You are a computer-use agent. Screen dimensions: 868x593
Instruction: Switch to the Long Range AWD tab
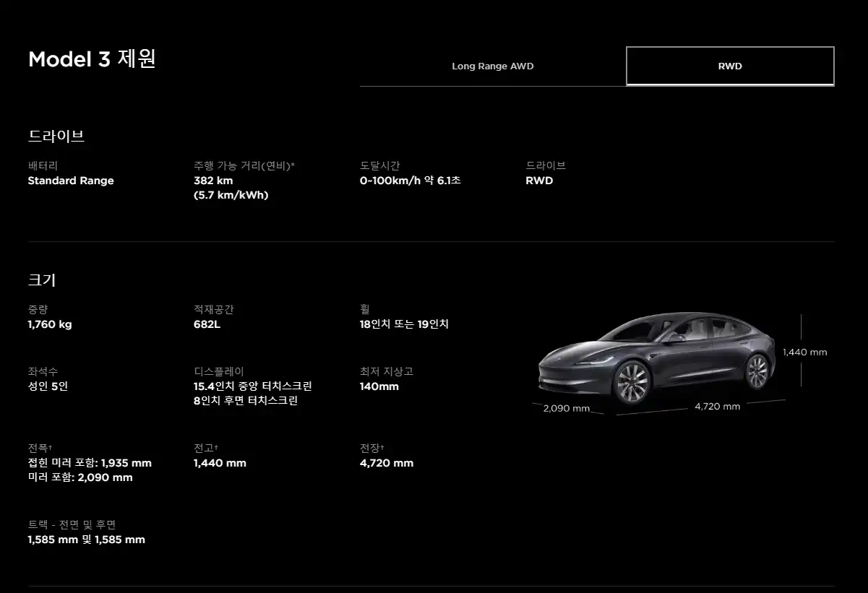pos(493,66)
